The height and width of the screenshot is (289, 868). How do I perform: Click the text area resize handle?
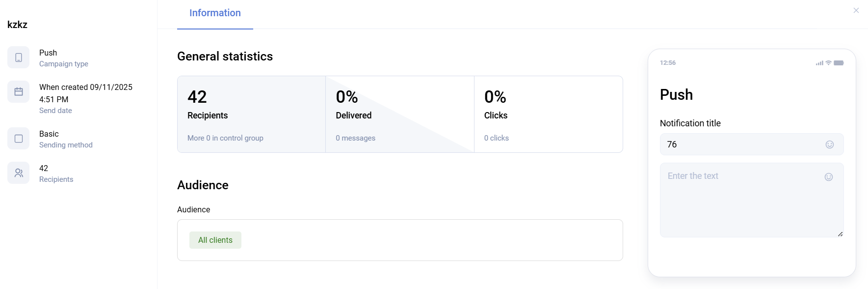pos(841,234)
